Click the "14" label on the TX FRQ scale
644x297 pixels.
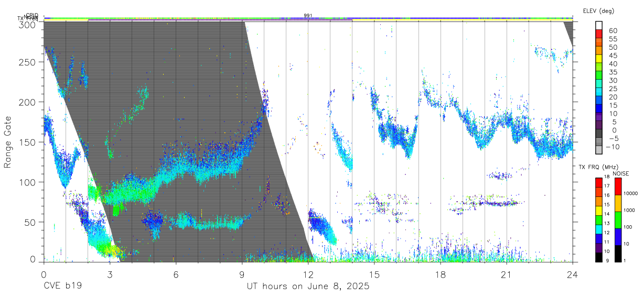[608, 214]
